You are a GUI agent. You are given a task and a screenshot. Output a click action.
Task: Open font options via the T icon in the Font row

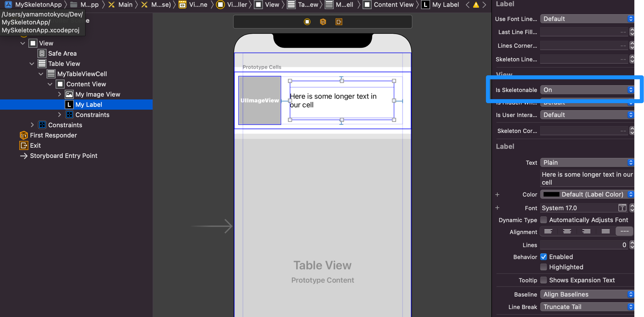(622, 208)
